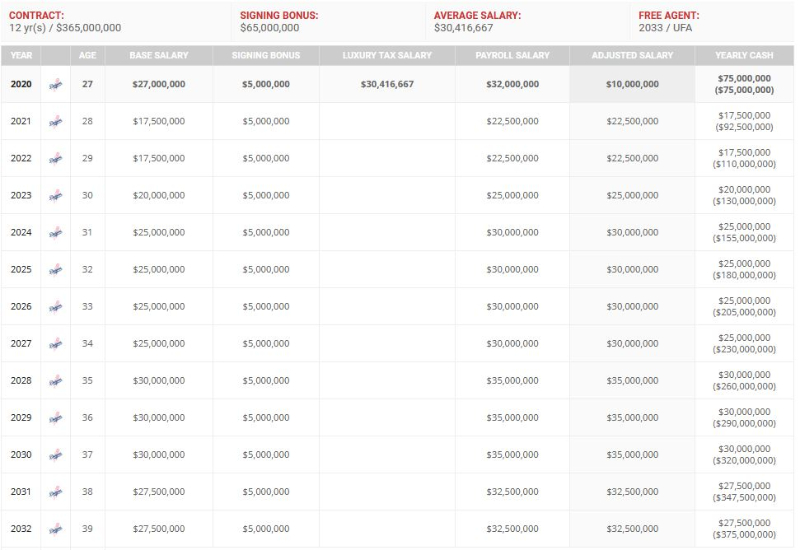Click the 2021 payroll salary $22,500,000

[x=512, y=121]
